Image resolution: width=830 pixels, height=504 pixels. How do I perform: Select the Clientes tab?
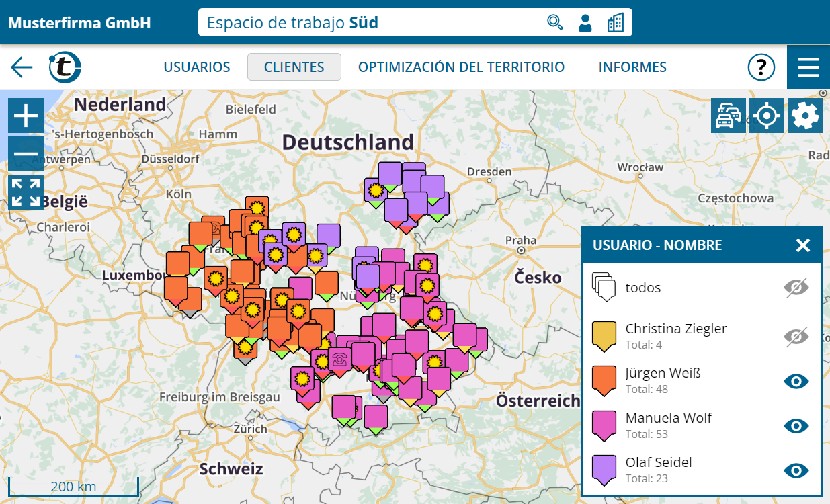[x=294, y=67]
